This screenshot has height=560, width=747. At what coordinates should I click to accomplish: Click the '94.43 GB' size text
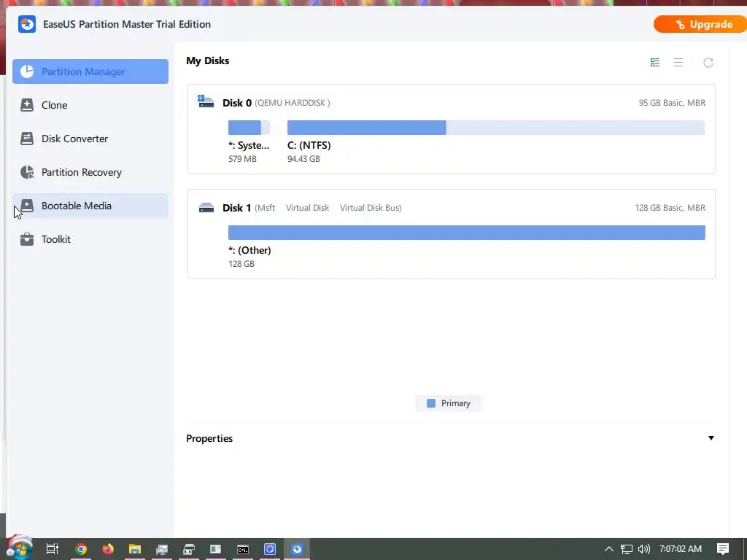pyautogui.click(x=304, y=159)
